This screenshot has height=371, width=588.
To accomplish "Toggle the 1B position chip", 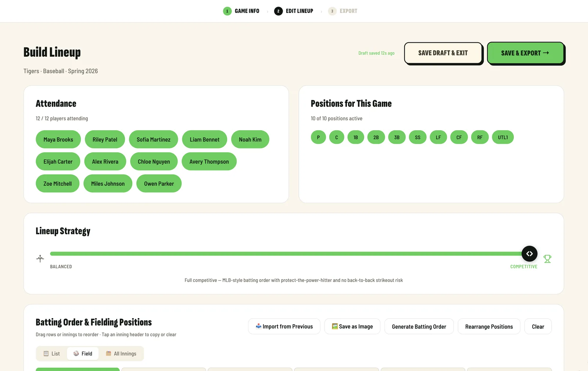I will point(356,137).
